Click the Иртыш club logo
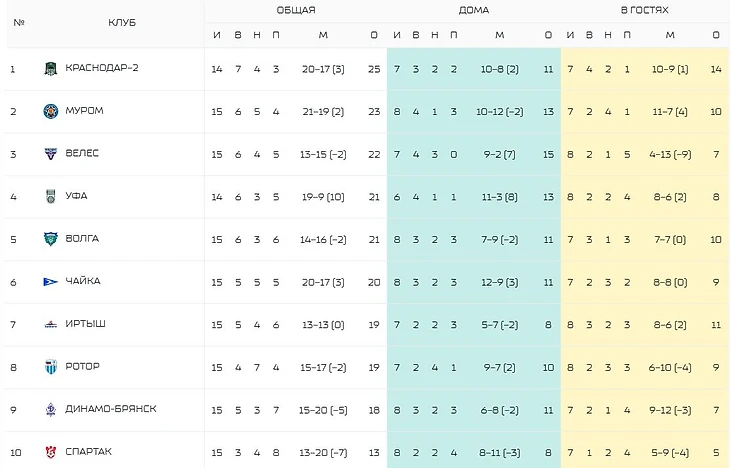This screenshot has width=730, height=468. 50,324
